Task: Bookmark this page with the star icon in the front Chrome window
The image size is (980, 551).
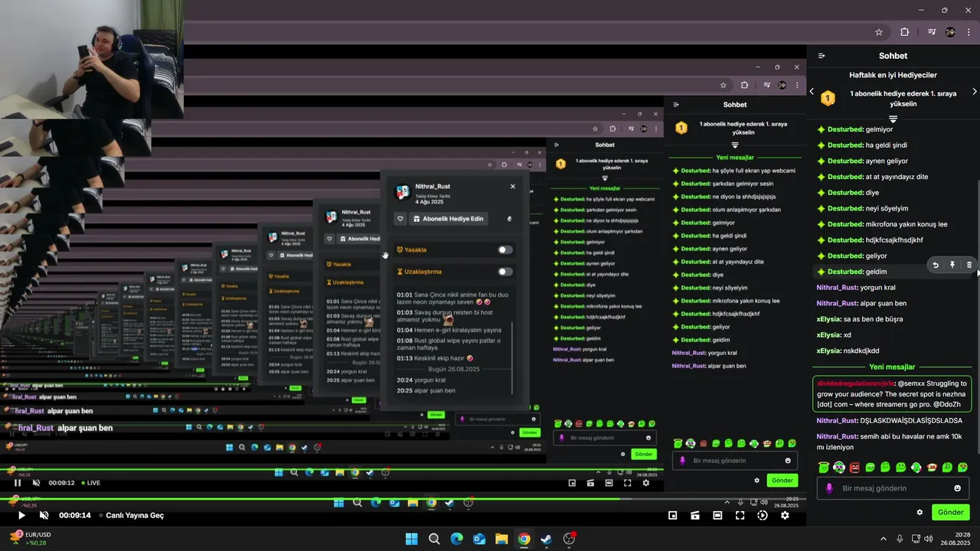Action: coord(879,32)
